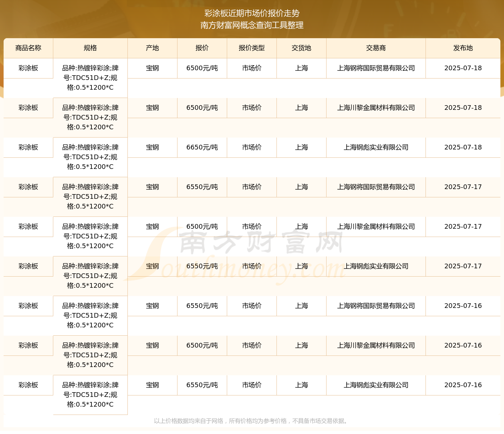This screenshot has width=504, height=434.
Task: Click the disclaimer text at table bottom
Action: pos(252,421)
